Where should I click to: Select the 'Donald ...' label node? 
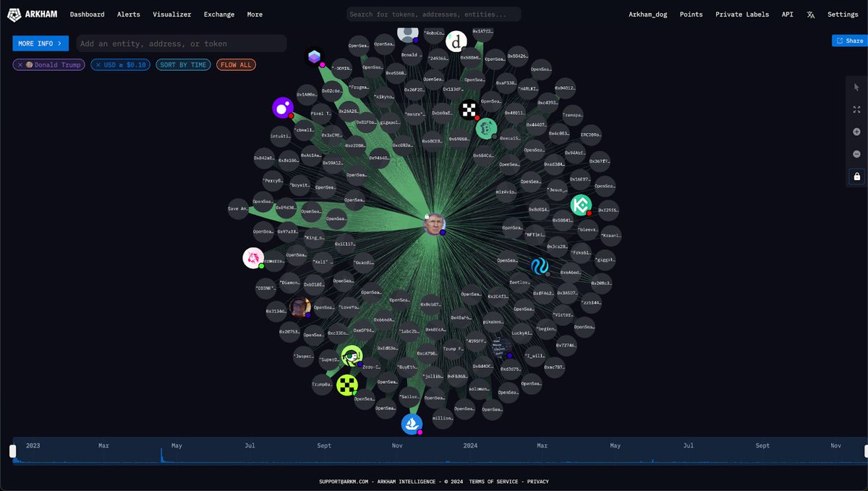point(412,55)
